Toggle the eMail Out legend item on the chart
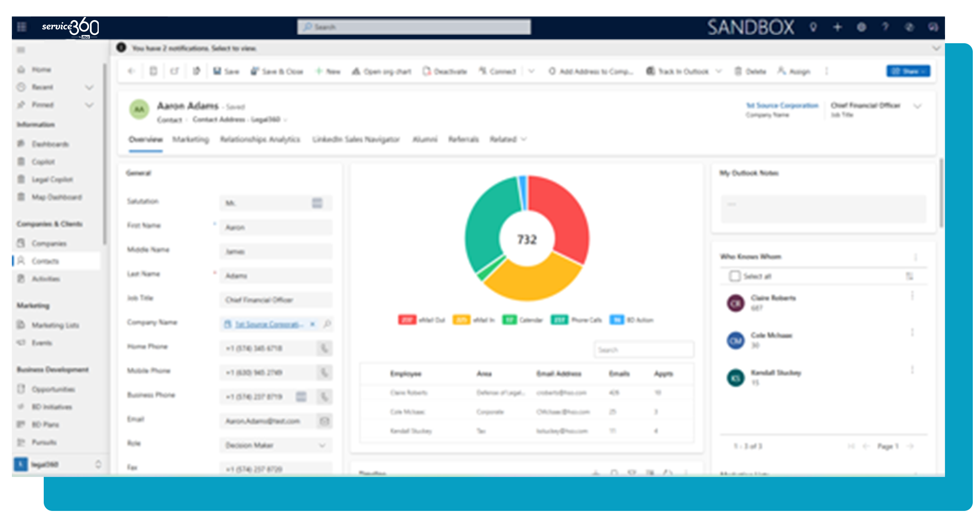The image size is (980, 531). point(422,320)
